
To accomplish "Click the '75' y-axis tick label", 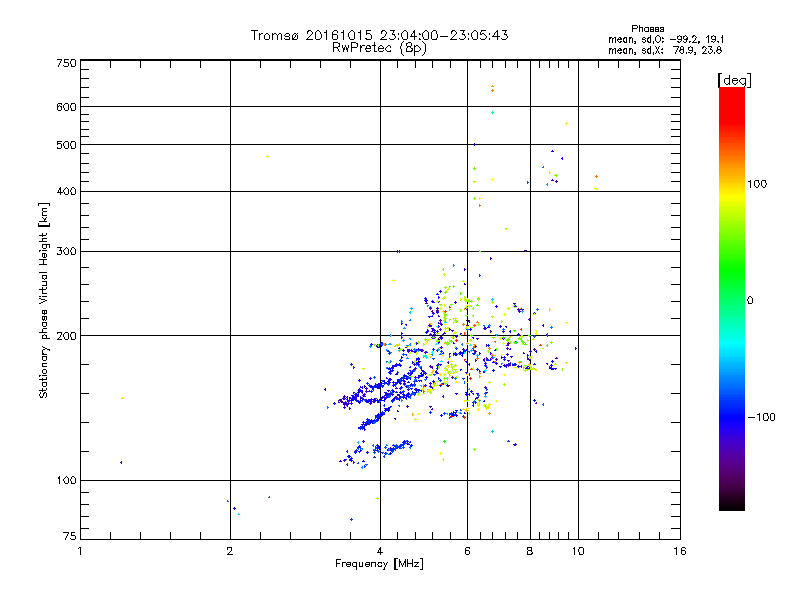I will pos(70,536).
